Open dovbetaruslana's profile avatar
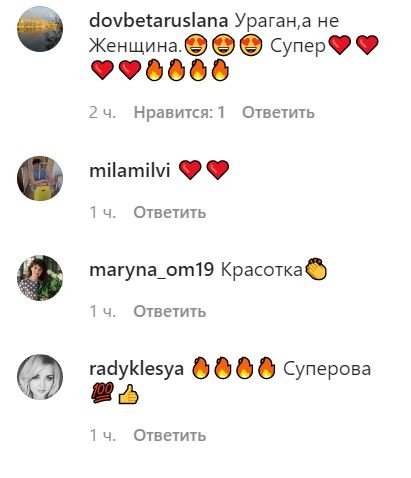This screenshot has height=478, width=411. pyautogui.click(x=40, y=29)
